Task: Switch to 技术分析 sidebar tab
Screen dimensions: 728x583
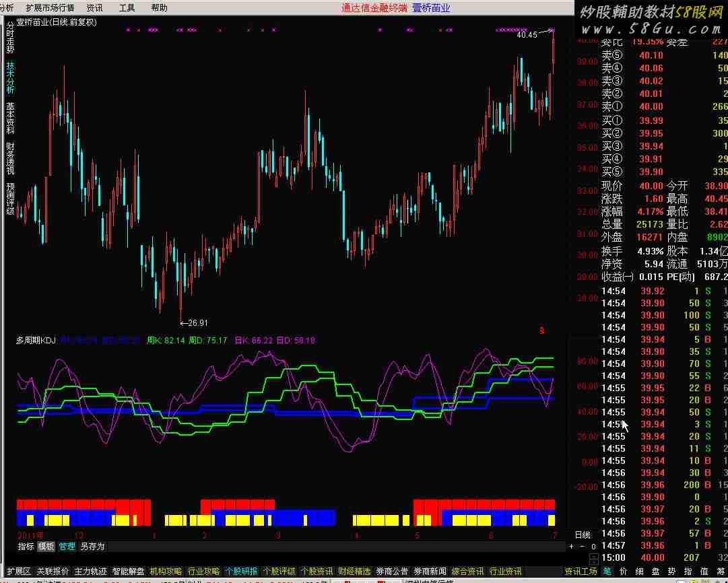Action: pyautogui.click(x=10, y=77)
